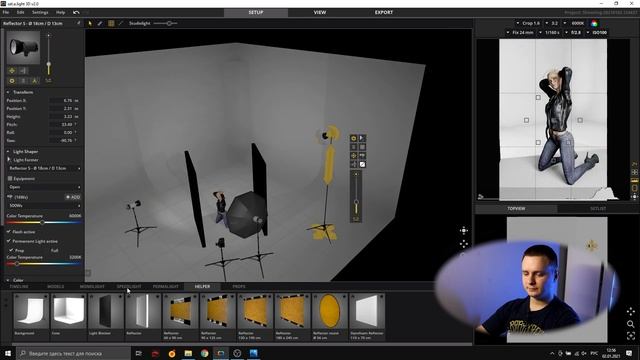Toggle the Equipment checkbox
Image resolution: width=640 pixels, height=360 pixels.
(10, 178)
